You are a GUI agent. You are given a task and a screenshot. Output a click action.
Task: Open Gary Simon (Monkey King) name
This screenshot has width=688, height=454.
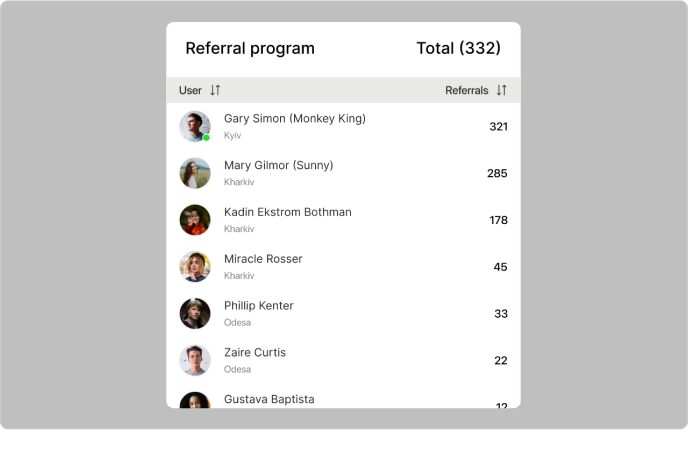[294, 118]
